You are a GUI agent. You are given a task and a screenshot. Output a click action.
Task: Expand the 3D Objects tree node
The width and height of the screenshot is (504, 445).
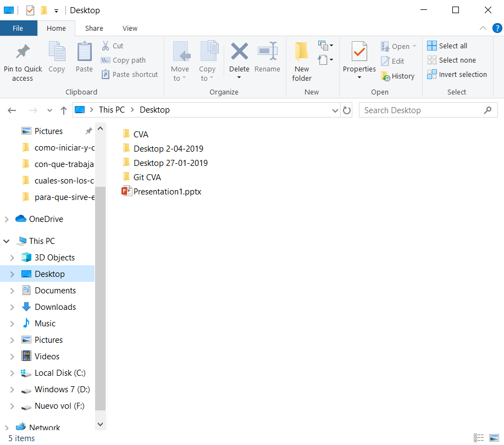[x=12, y=258]
